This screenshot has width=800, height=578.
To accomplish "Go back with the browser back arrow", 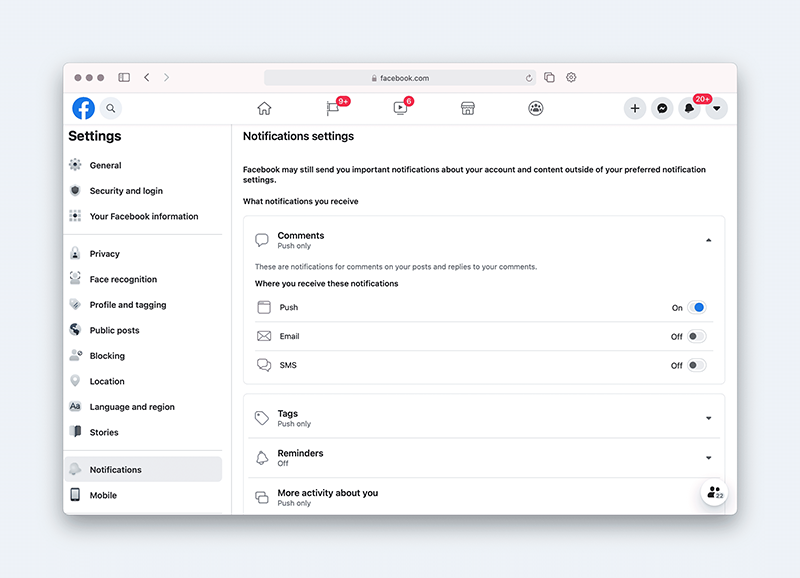I will pos(147,77).
